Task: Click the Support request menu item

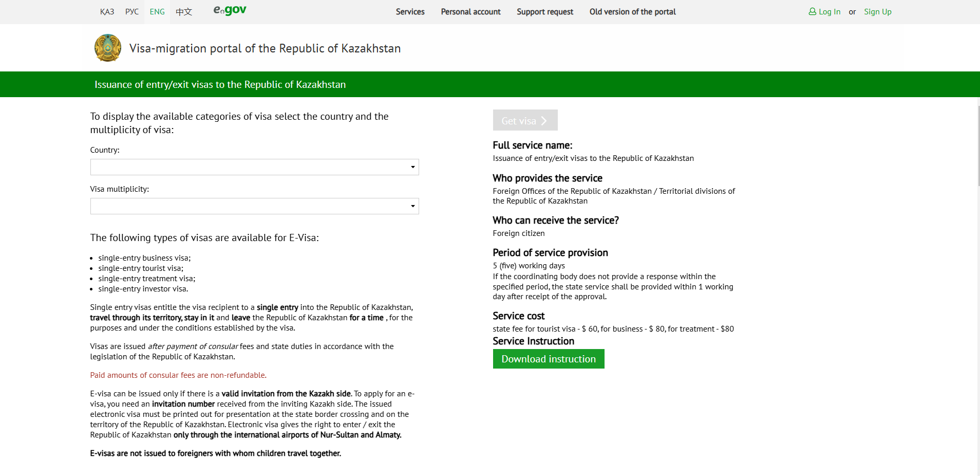Action: point(544,11)
